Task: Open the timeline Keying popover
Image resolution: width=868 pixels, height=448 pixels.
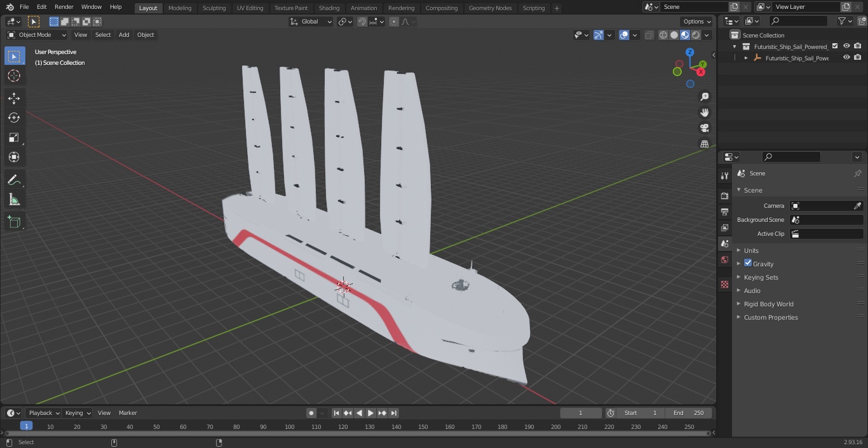Action: click(x=78, y=413)
